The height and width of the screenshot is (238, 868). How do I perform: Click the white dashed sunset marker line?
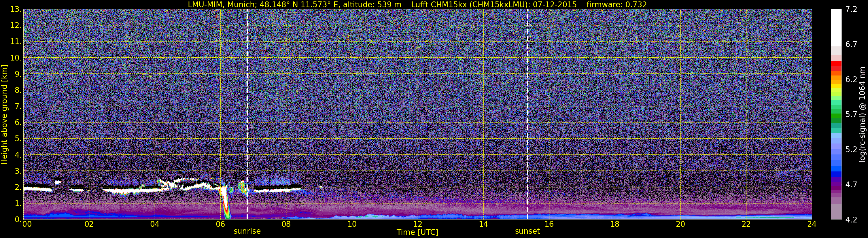527,114
